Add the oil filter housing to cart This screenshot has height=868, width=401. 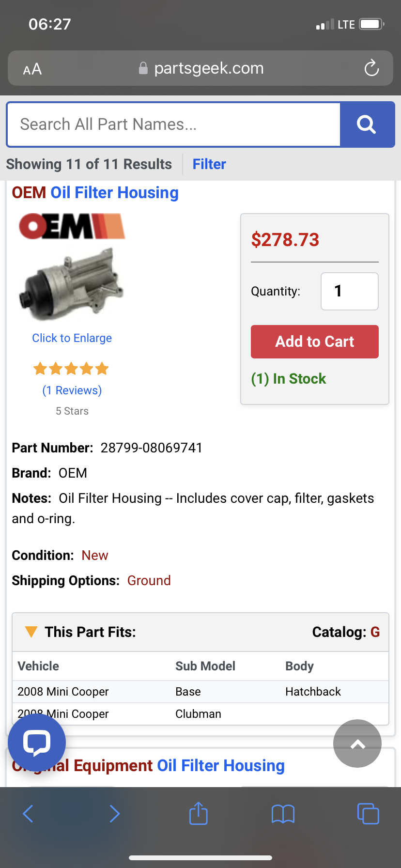pyautogui.click(x=314, y=341)
